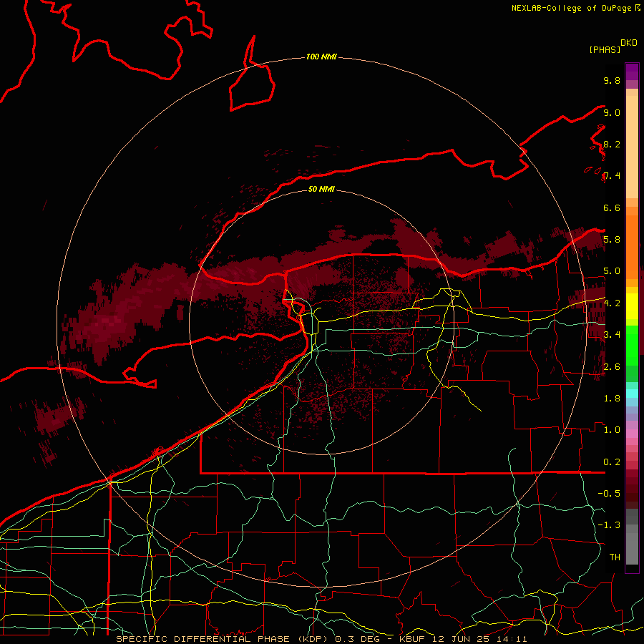The image size is (644, 644).
Task: Click the 0.3 DEG elevation text
Action: click(x=357, y=639)
